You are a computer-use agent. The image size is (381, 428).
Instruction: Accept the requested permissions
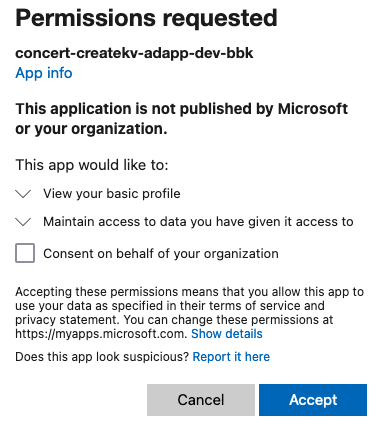(x=313, y=400)
